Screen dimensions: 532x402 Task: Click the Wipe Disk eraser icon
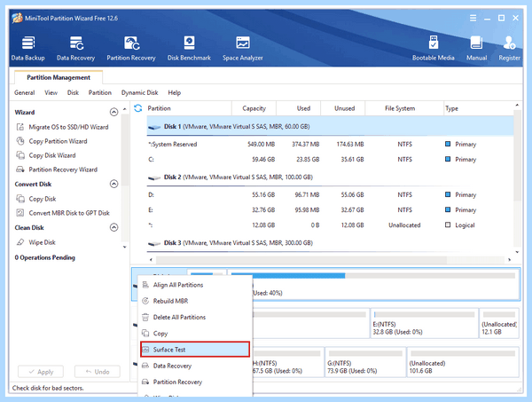click(20, 242)
